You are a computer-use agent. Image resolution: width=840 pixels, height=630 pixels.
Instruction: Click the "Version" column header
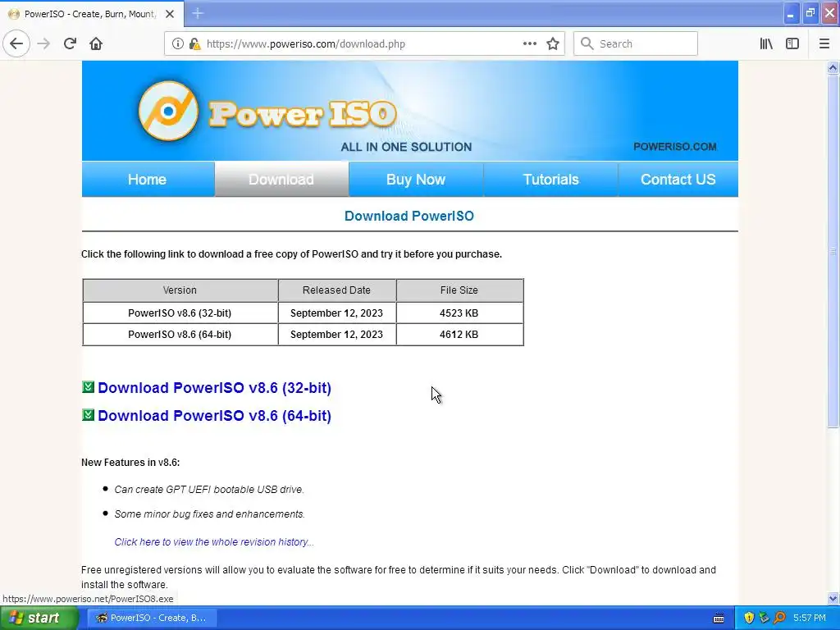(x=180, y=290)
